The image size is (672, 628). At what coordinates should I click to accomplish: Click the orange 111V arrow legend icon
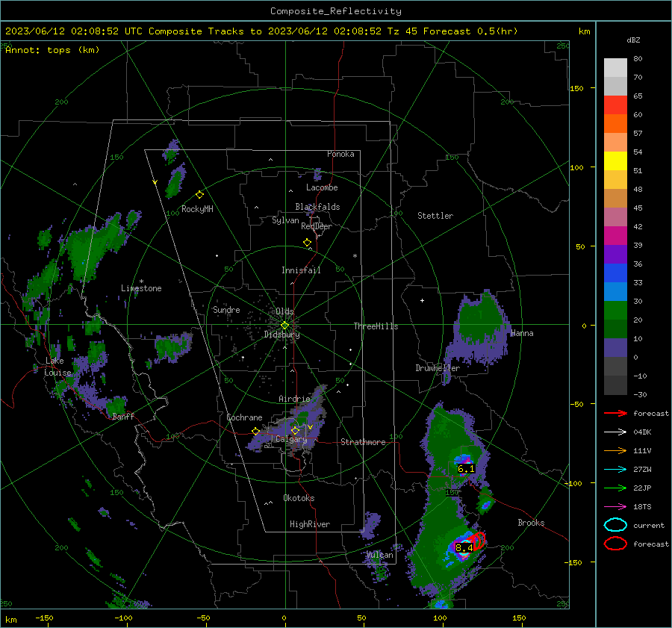coord(615,450)
